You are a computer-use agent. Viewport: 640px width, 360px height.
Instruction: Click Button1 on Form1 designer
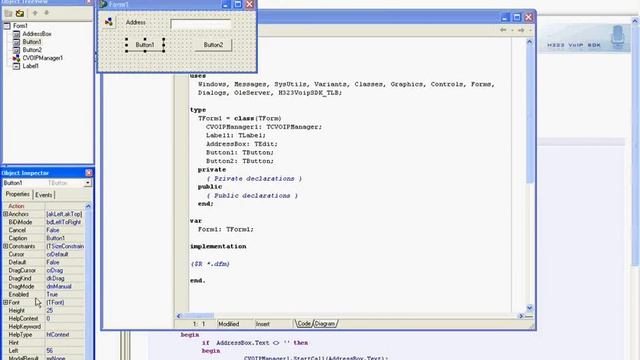[145, 45]
